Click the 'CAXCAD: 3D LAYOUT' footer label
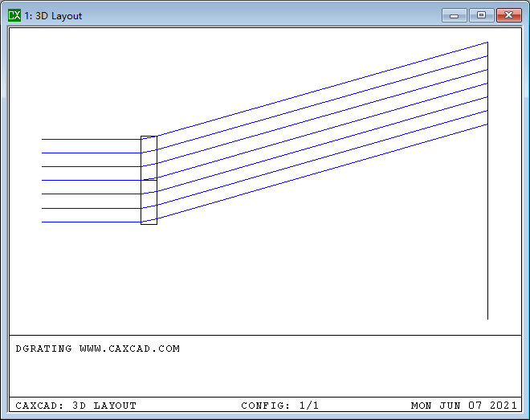The width and height of the screenshot is (530, 420). click(75, 406)
